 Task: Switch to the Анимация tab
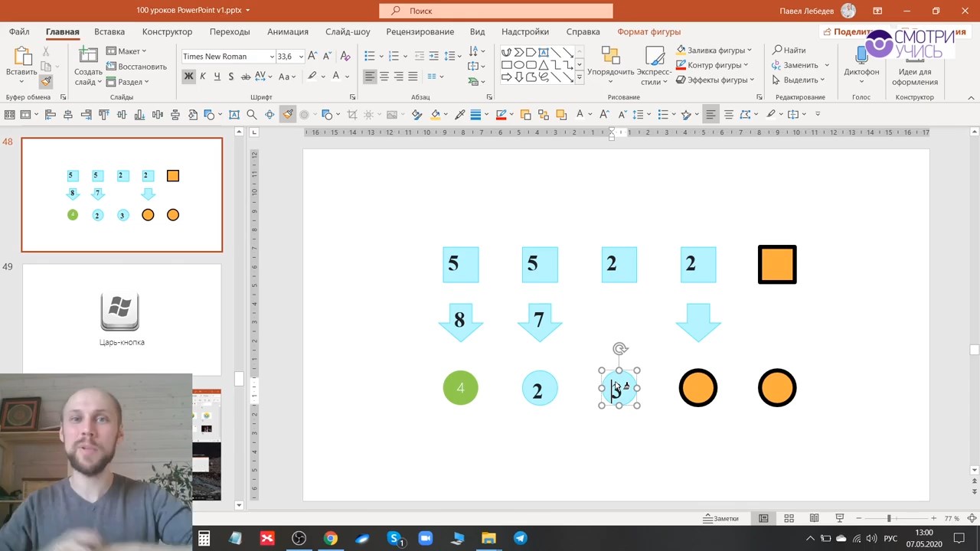pos(287,32)
